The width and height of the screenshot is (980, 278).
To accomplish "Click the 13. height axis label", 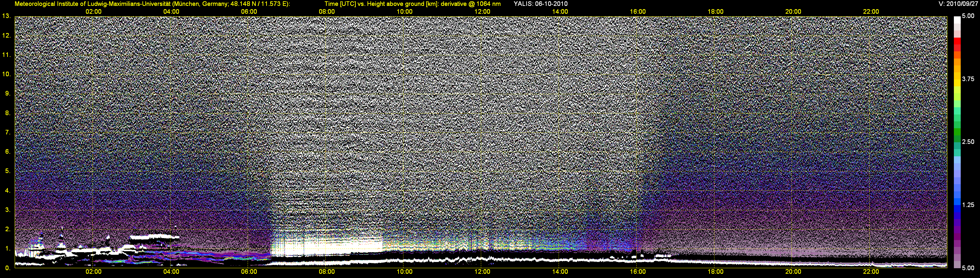I will tap(6, 16).
